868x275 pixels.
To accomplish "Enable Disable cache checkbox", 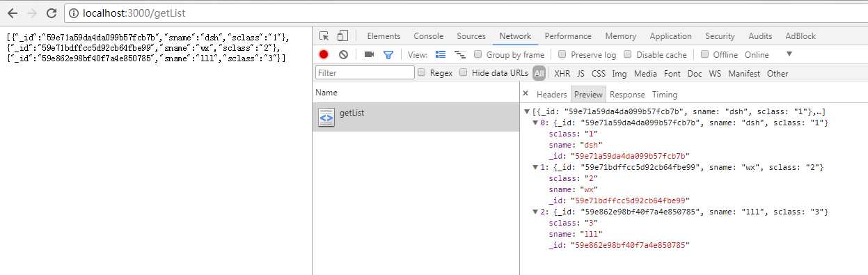I will [x=628, y=54].
